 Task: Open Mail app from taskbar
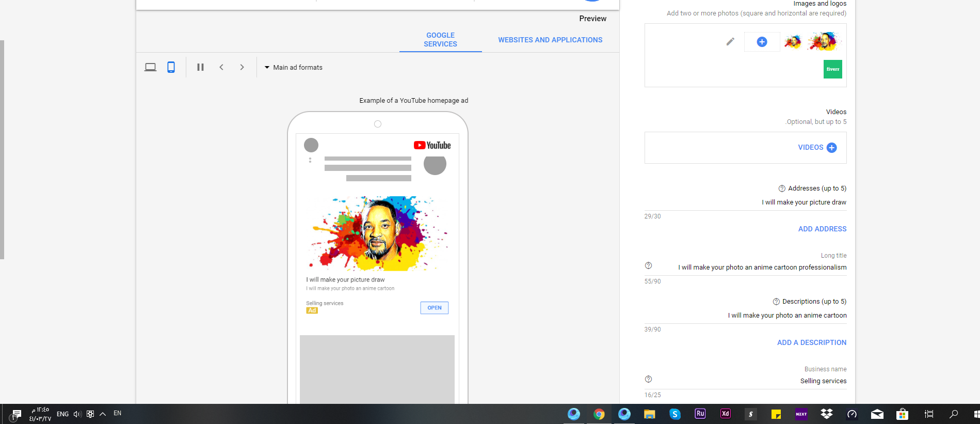(877, 414)
